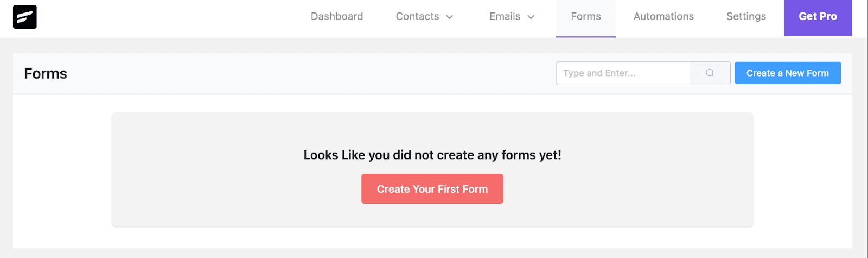Click the no forms yet message
Viewport: 868px width, 258px height.
tap(432, 155)
